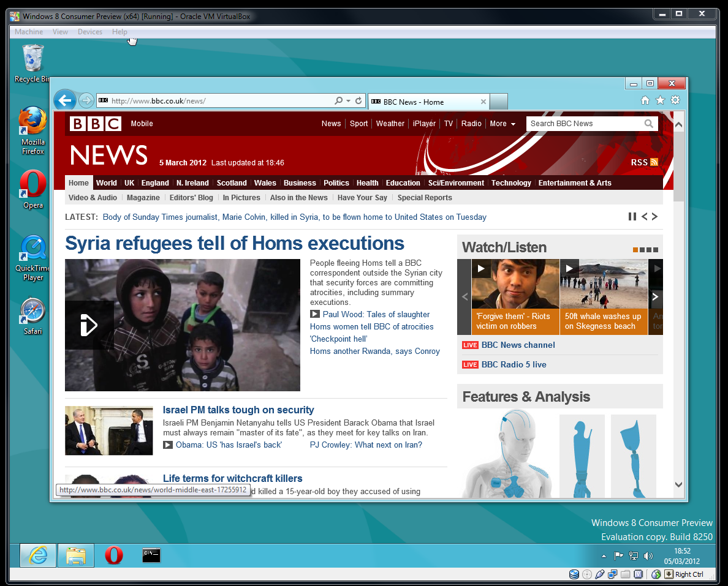Click the BBC search magnifier icon
This screenshot has height=586, width=728.
coord(648,124)
